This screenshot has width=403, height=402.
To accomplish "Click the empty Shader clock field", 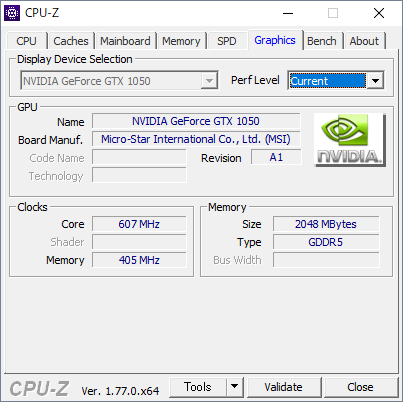I will tap(139, 242).
